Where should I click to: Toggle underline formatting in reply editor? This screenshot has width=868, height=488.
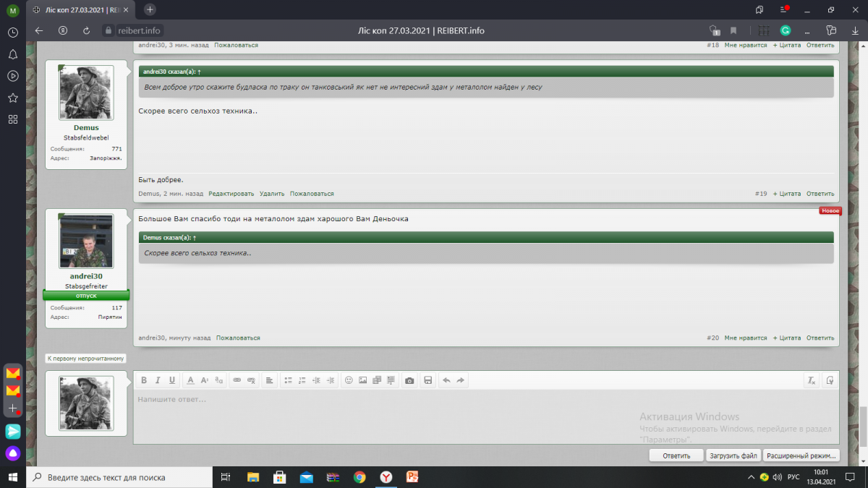click(172, 380)
